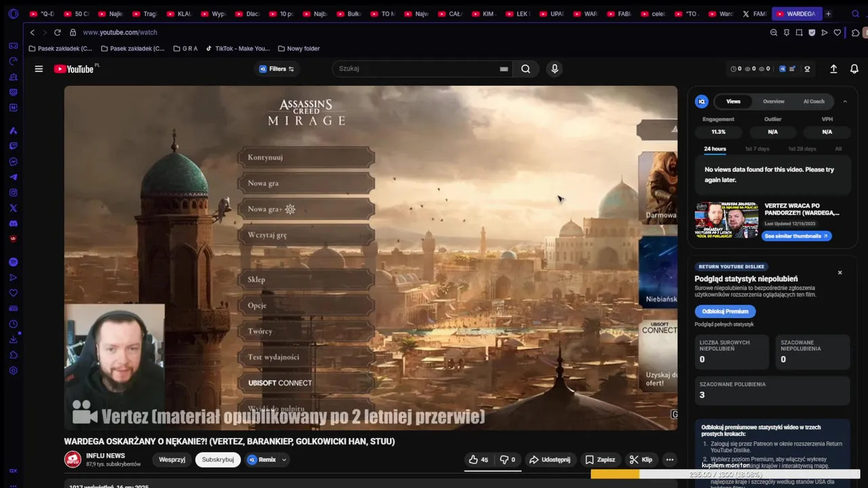Switch to the Overview tab
Screen dimensions: 868x488
[x=773, y=101]
